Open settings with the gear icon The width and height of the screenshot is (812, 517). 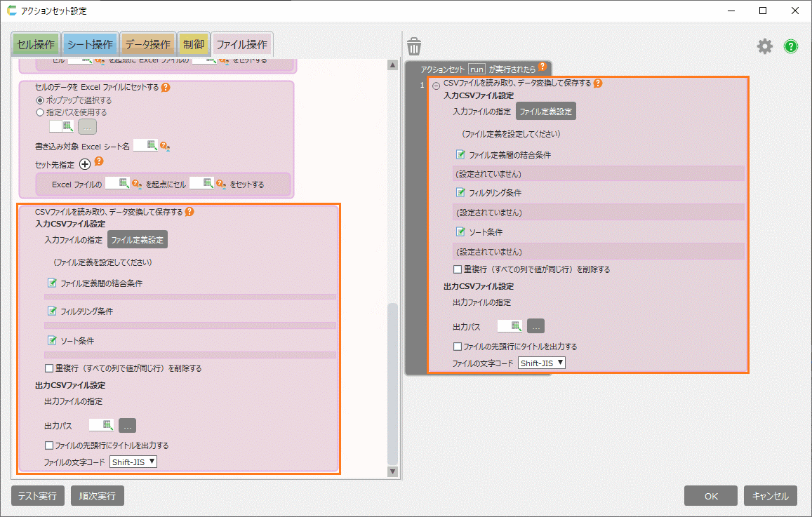pyautogui.click(x=764, y=46)
